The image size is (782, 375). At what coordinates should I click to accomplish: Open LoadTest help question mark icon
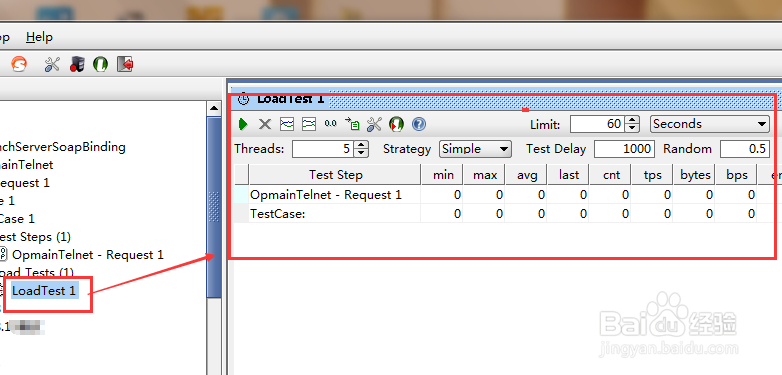tap(419, 124)
